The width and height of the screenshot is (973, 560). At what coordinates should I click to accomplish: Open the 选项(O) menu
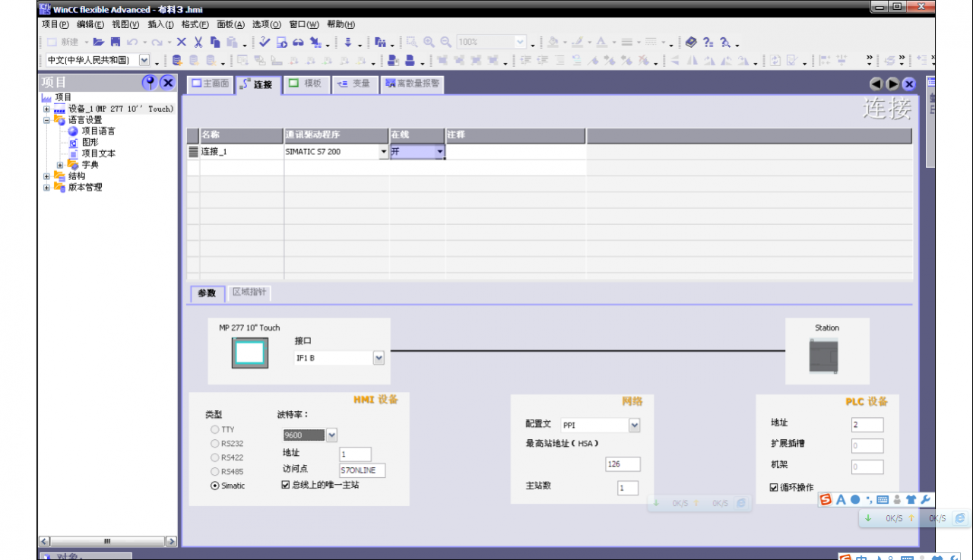pos(266,24)
